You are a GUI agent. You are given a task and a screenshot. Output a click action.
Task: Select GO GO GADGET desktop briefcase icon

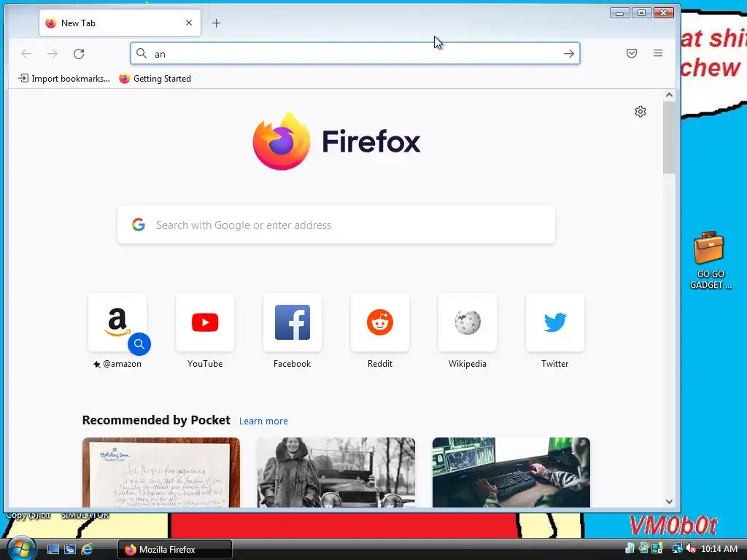pos(710,260)
